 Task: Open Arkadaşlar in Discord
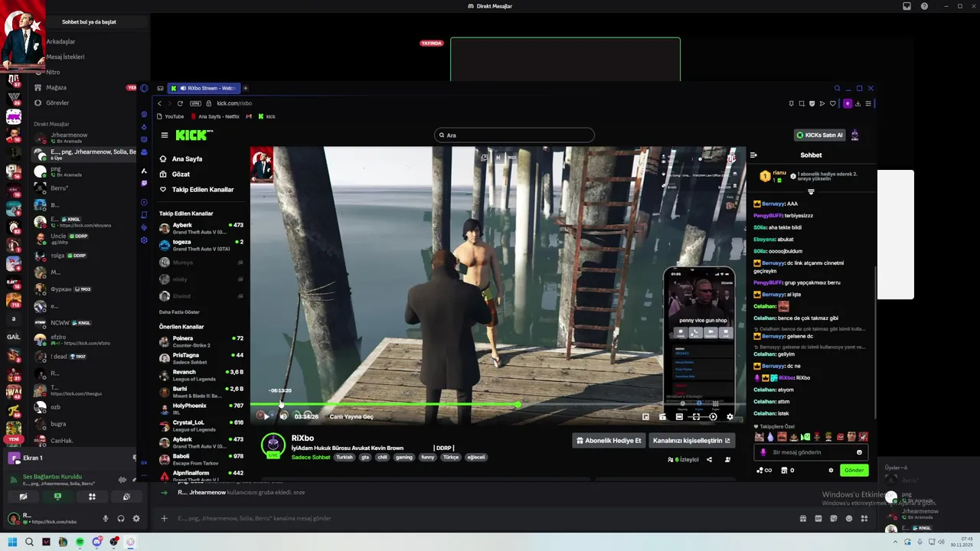[60, 41]
